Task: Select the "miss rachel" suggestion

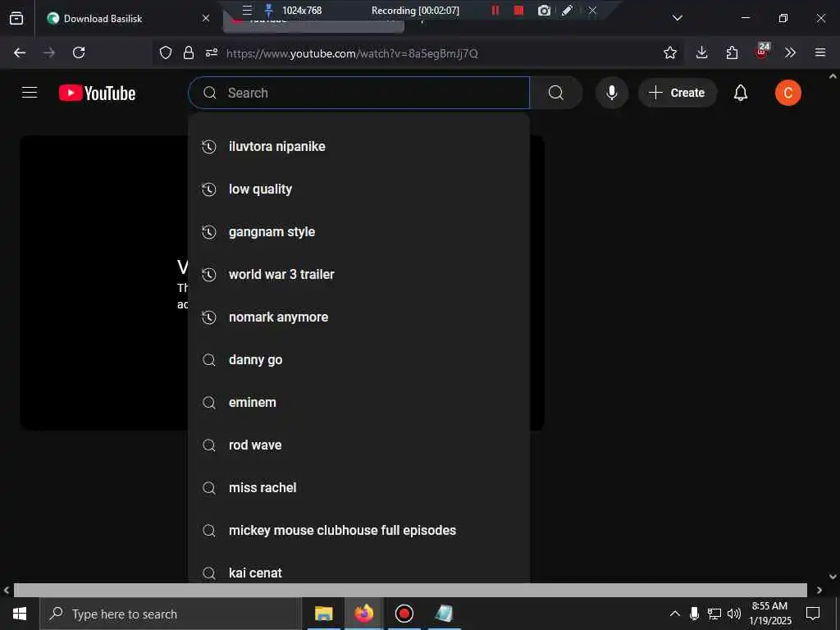Action: [x=359, y=487]
